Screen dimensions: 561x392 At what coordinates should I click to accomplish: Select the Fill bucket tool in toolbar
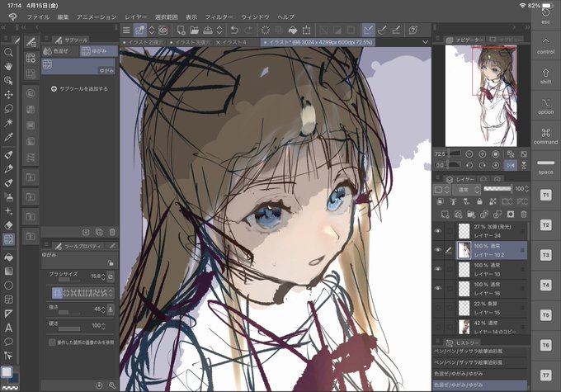tap(8, 257)
